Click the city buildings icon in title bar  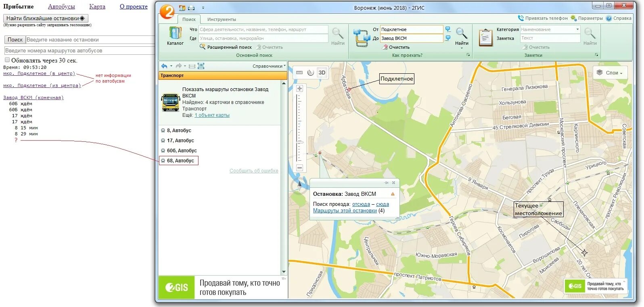pyautogui.click(x=182, y=8)
